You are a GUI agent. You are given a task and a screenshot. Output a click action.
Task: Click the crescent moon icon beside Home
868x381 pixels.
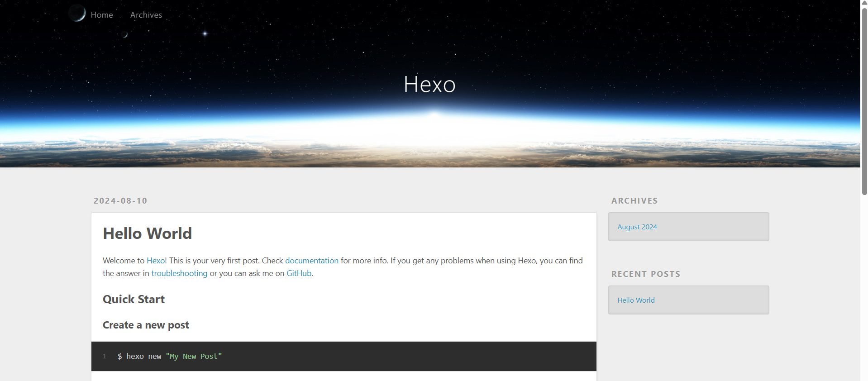point(77,13)
